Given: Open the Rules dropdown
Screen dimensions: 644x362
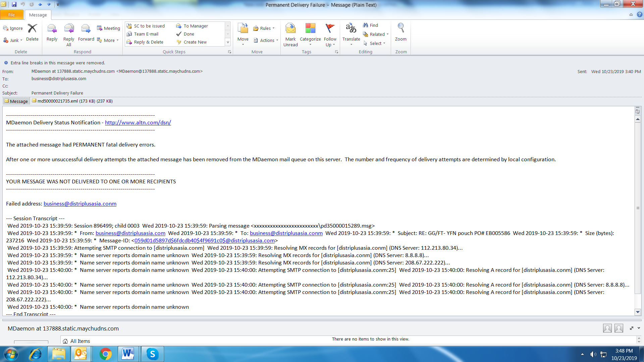Looking at the screenshot, I should coord(264,28).
